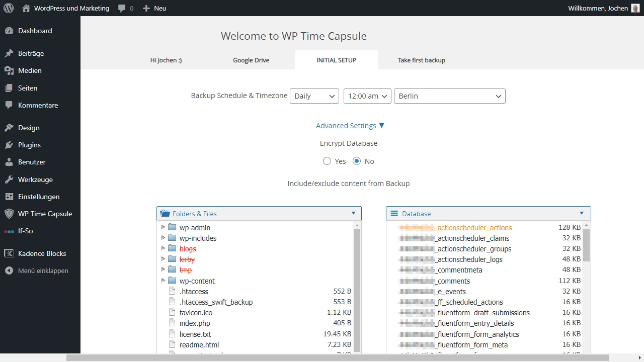The height and width of the screenshot is (362, 644).
Task: Expand the kirby folder tree arrow
Action: [x=163, y=259]
